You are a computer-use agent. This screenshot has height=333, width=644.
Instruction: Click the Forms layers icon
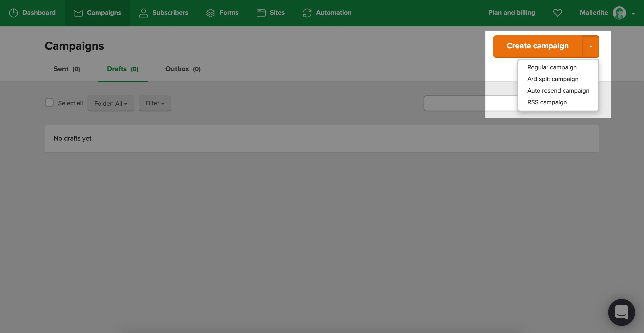coord(210,13)
